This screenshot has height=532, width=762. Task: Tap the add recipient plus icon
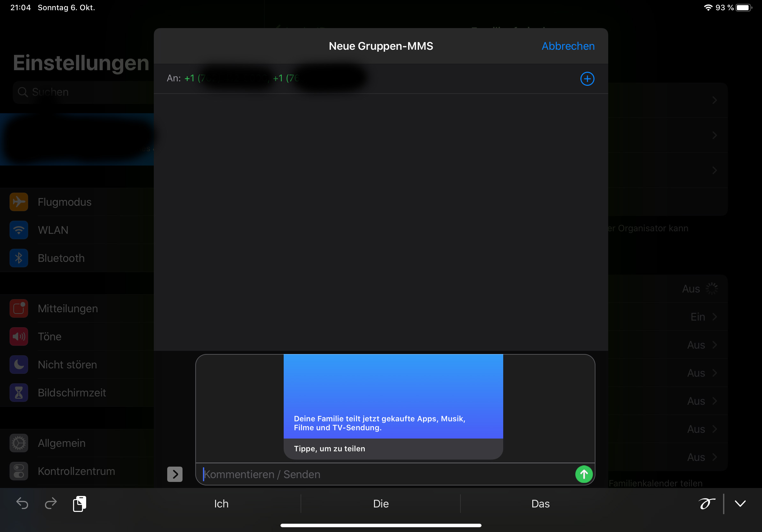pos(587,79)
